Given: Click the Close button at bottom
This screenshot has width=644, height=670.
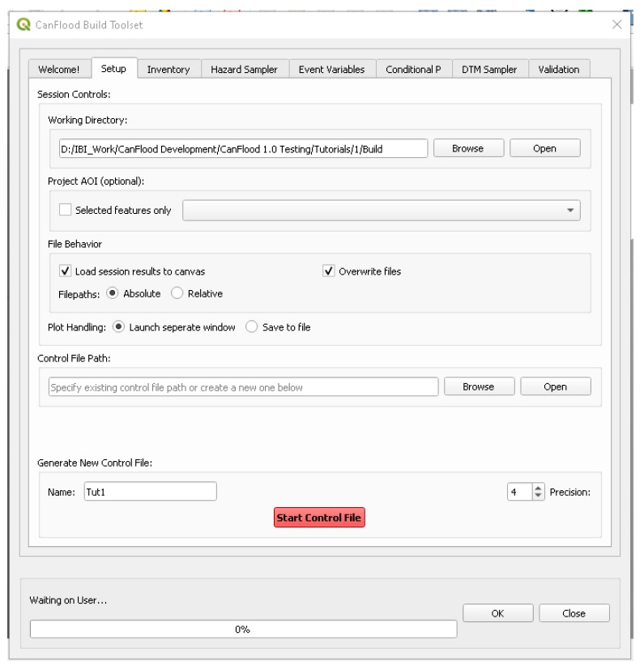Looking at the screenshot, I should [x=574, y=613].
